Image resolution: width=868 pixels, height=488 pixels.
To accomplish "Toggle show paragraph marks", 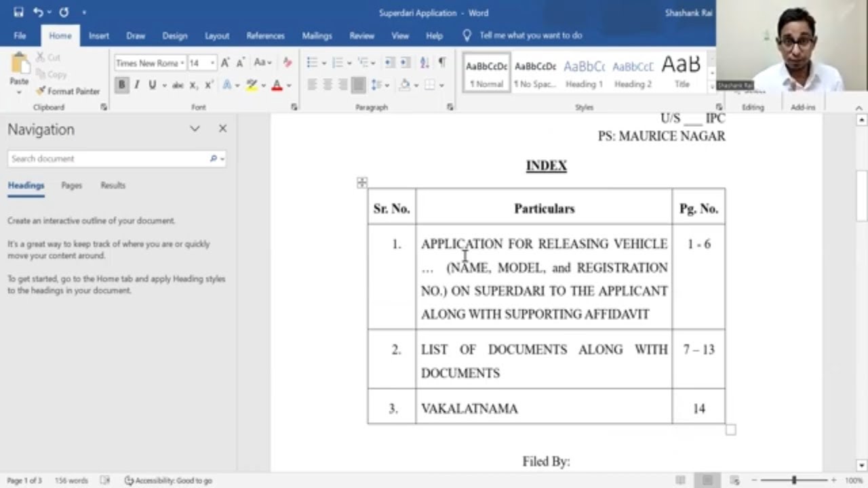I will click(442, 63).
